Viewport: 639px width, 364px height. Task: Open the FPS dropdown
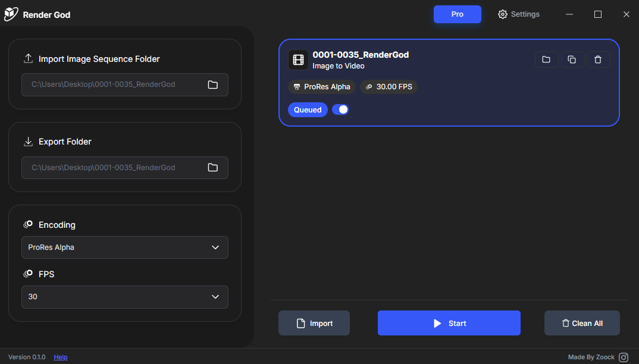(124, 297)
